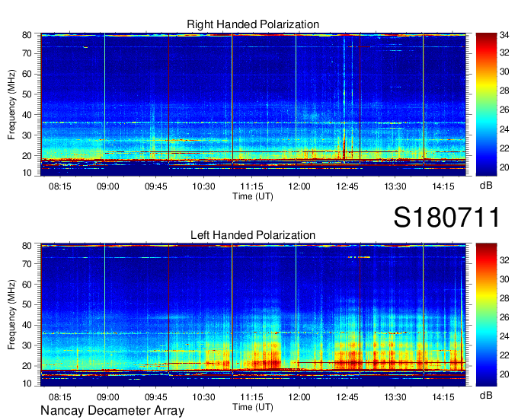Click the 08:15 tick of Left Handed plot
This screenshot has height=420, width=518.
pos(59,397)
